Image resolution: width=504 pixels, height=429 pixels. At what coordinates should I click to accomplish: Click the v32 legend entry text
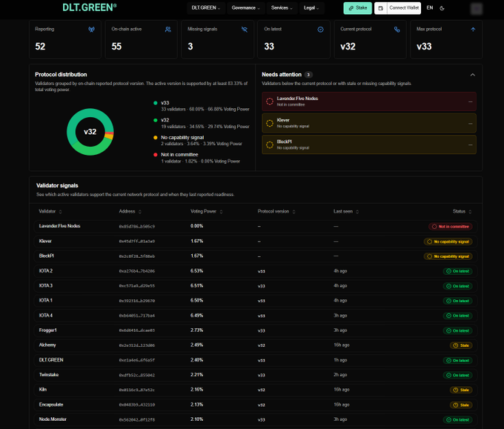165,120
